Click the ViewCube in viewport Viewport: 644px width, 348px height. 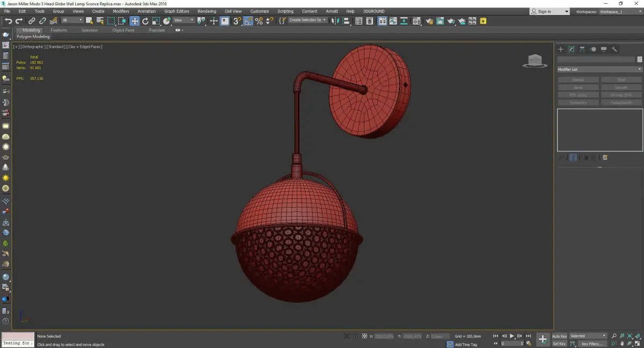click(535, 61)
